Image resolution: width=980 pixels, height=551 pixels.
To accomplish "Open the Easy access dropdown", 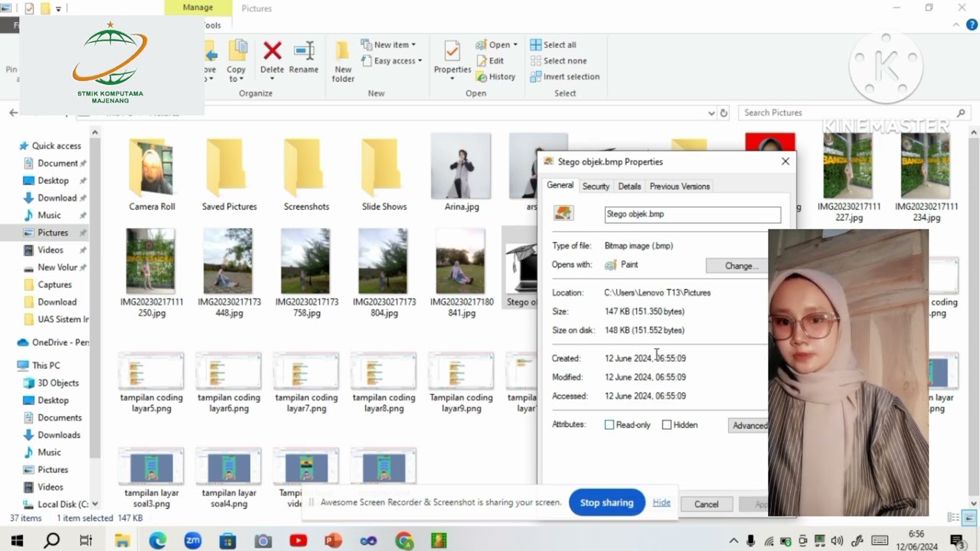I will tap(391, 60).
